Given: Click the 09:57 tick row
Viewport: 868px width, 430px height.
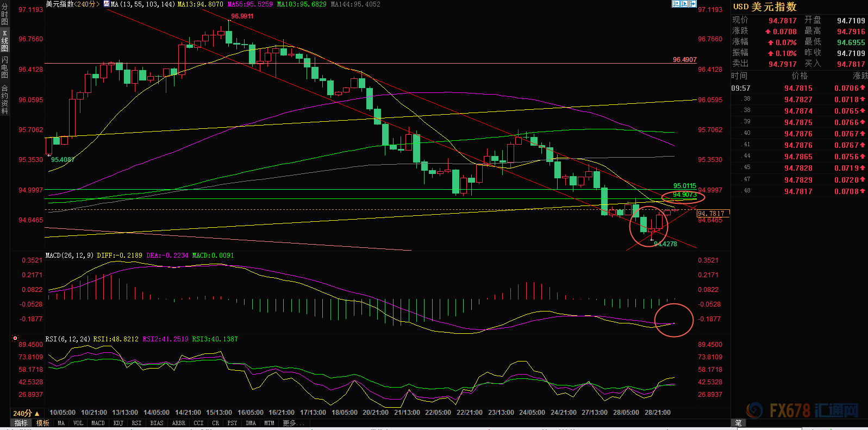Looking at the screenshot, I should coord(799,88).
